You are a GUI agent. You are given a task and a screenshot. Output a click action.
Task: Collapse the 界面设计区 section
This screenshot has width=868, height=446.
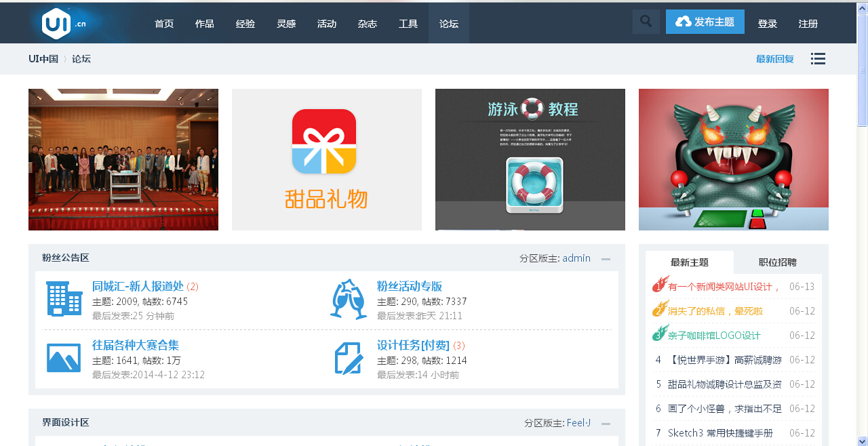[x=606, y=424]
